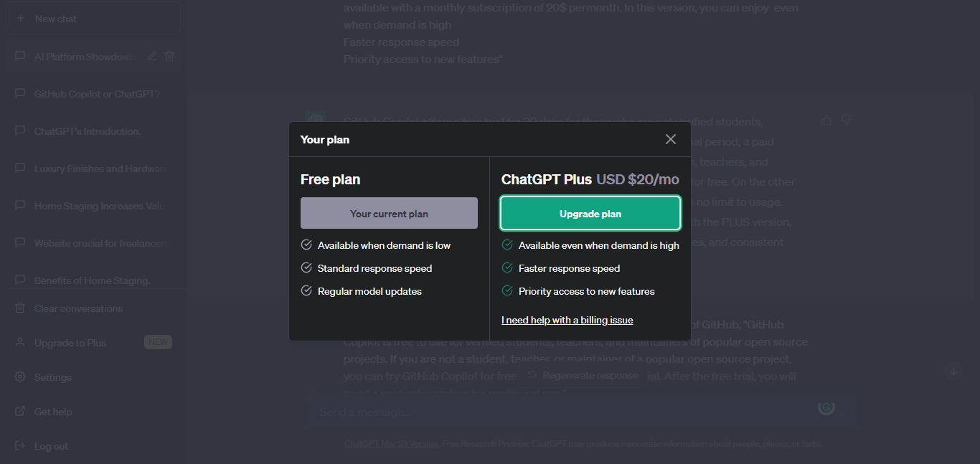Click the thumbs up icon on response
The height and width of the screenshot is (464, 980).
click(x=826, y=120)
